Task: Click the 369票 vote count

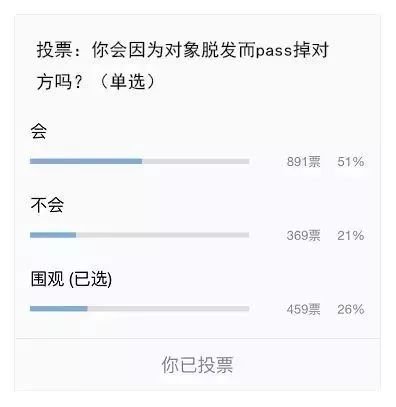Action: click(x=303, y=236)
